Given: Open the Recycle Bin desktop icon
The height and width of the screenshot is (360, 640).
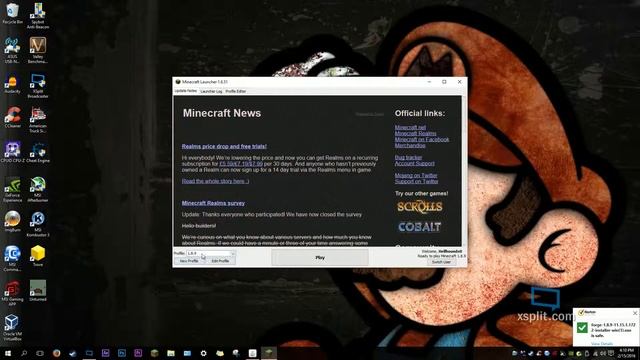Looking at the screenshot, I should [x=12, y=13].
